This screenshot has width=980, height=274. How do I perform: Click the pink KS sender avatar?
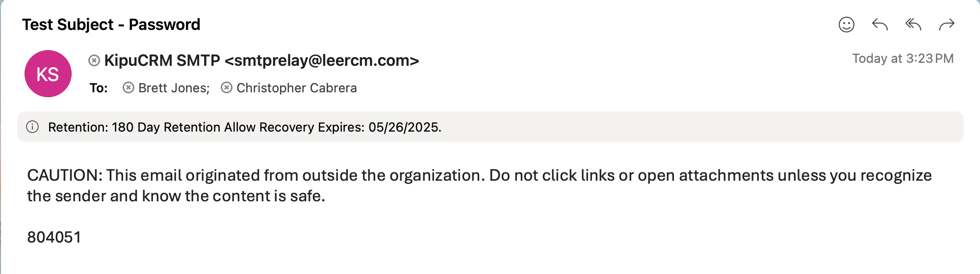click(x=48, y=74)
